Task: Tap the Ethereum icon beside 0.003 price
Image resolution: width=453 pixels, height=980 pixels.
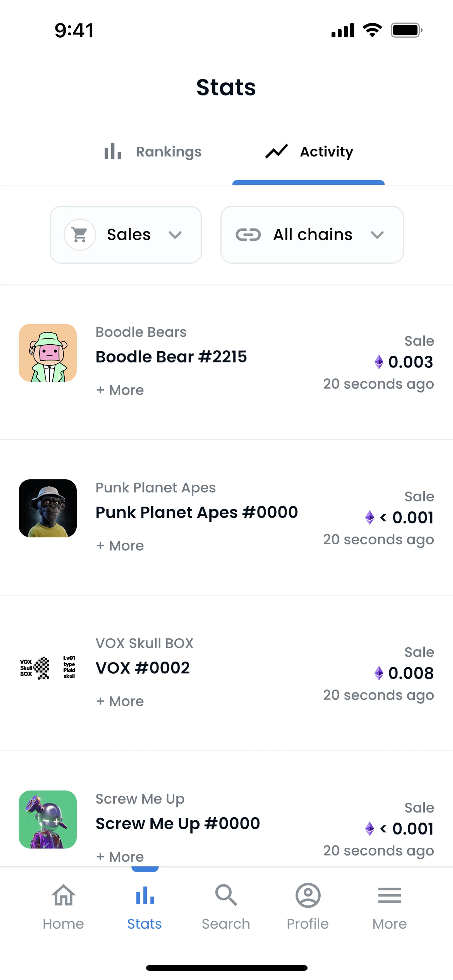Action: [379, 362]
